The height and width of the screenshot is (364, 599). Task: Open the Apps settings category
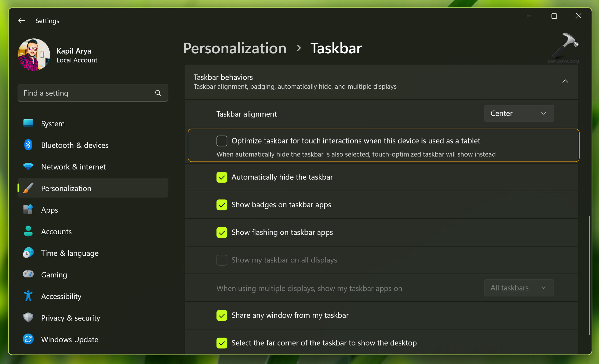50,210
